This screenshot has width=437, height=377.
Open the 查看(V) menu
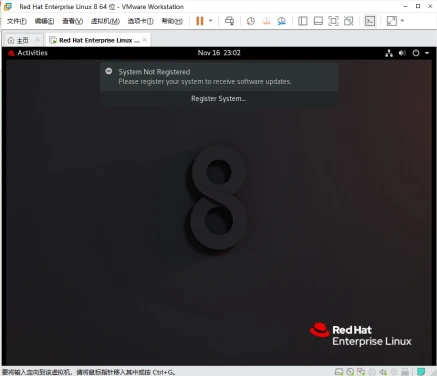coord(72,21)
